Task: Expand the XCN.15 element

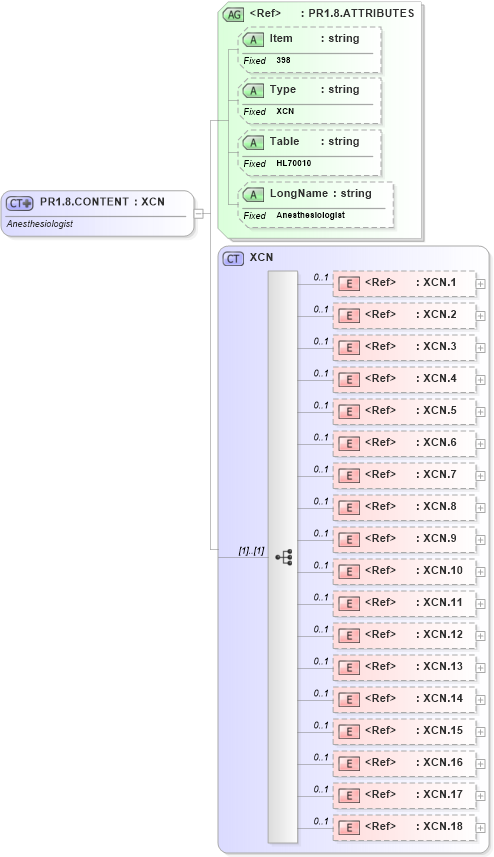Action: (480, 732)
